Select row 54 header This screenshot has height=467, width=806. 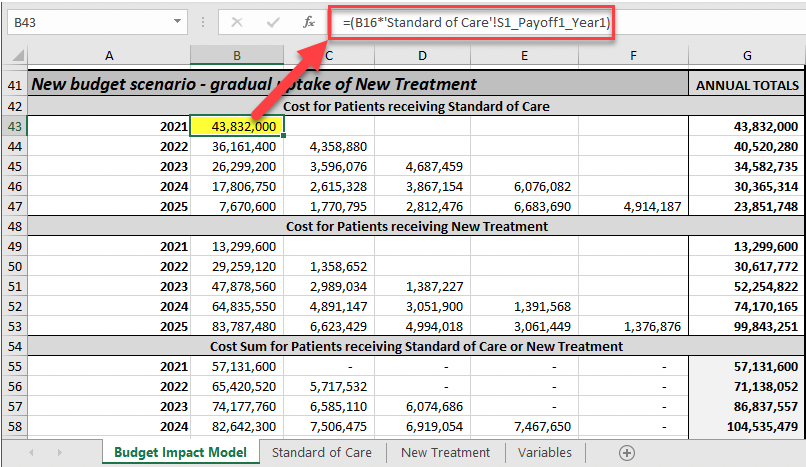pos(14,346)
